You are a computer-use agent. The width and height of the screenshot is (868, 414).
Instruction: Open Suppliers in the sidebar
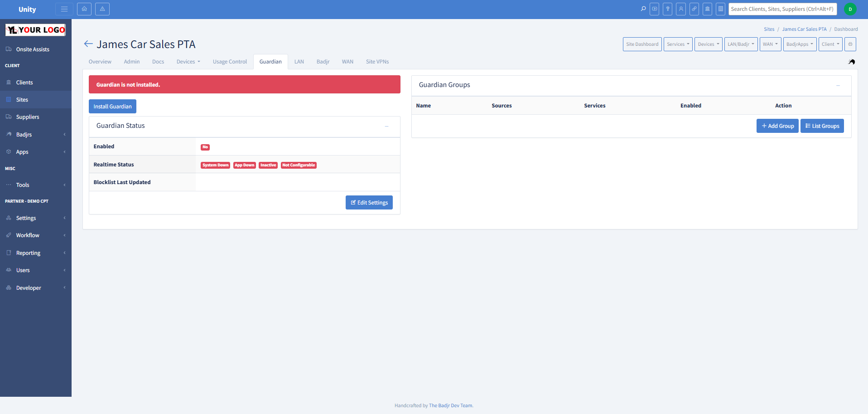(x=36, y=117)
